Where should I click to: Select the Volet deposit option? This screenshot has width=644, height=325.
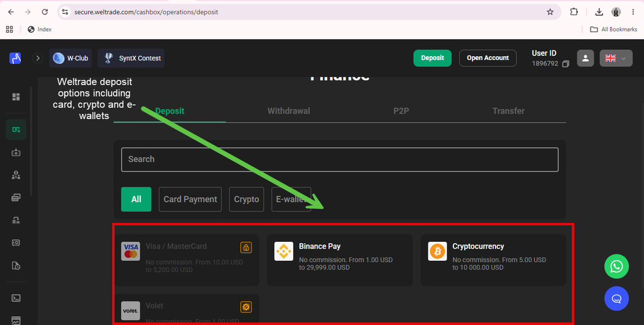[186, 308]
